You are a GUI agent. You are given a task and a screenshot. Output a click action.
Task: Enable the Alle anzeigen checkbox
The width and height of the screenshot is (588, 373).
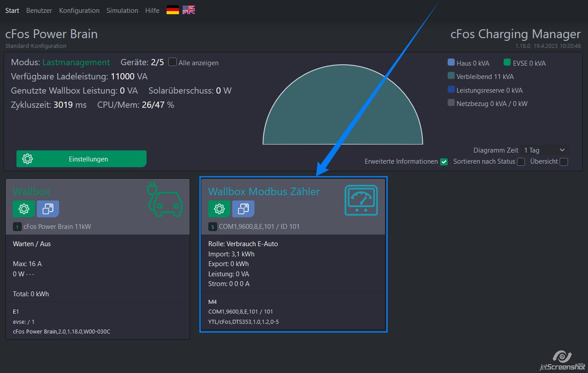point(173,63)
